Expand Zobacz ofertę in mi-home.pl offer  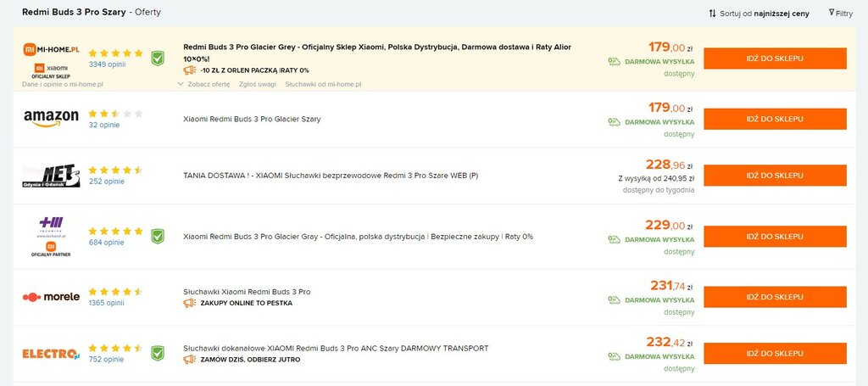pyautogui.click(x=203, y=84)
